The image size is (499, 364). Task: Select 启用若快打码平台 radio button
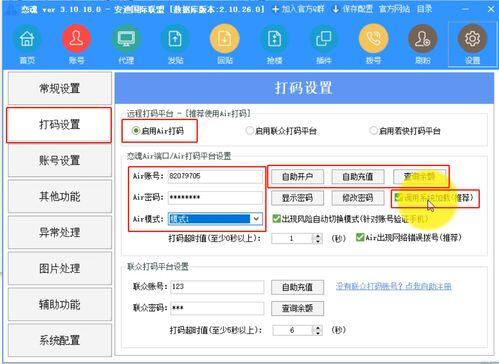(x=405, y=131)
